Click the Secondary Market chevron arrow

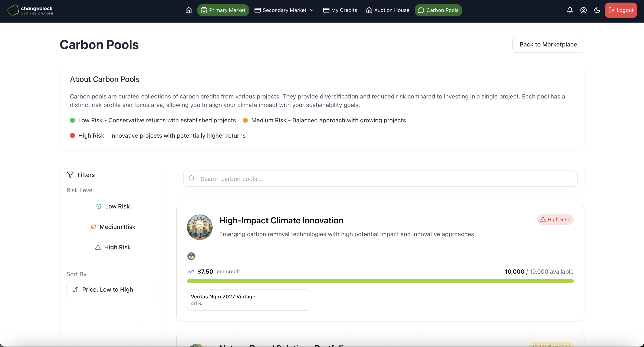click(312, 10)
